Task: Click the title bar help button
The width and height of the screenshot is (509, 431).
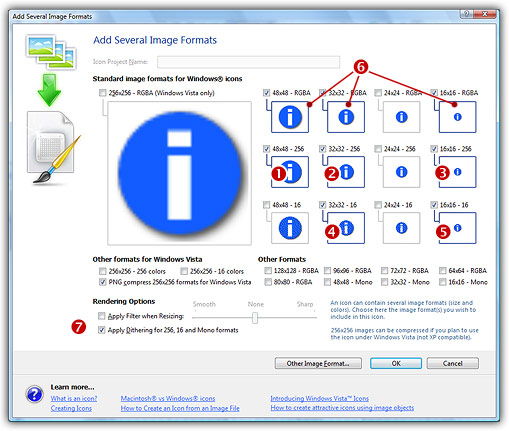Action: pos(466,14)
